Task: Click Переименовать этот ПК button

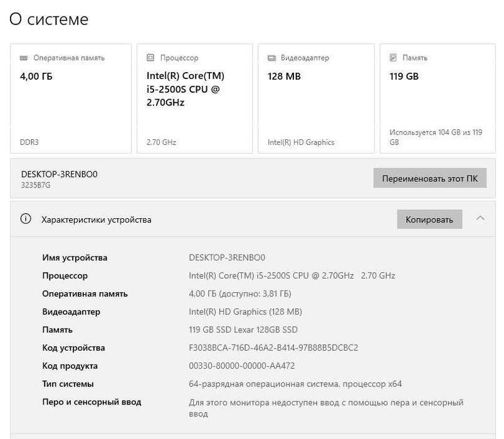Action: point(430,178)
